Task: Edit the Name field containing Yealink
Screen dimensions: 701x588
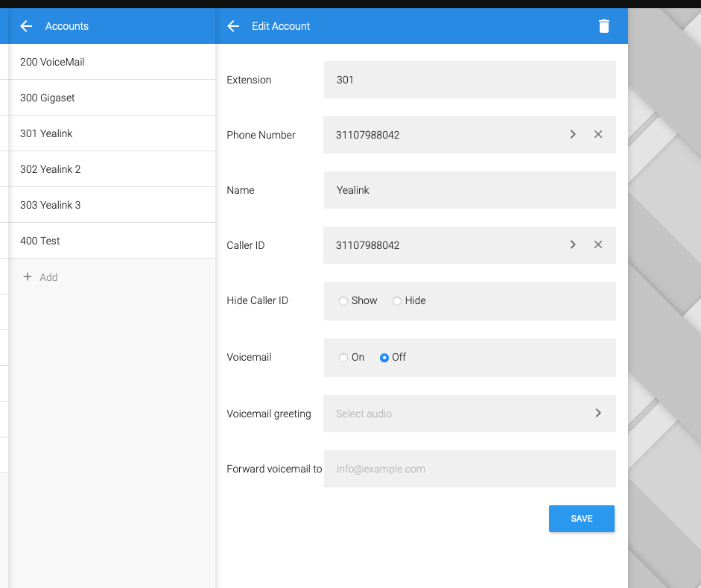Action: tap(470, 190)
